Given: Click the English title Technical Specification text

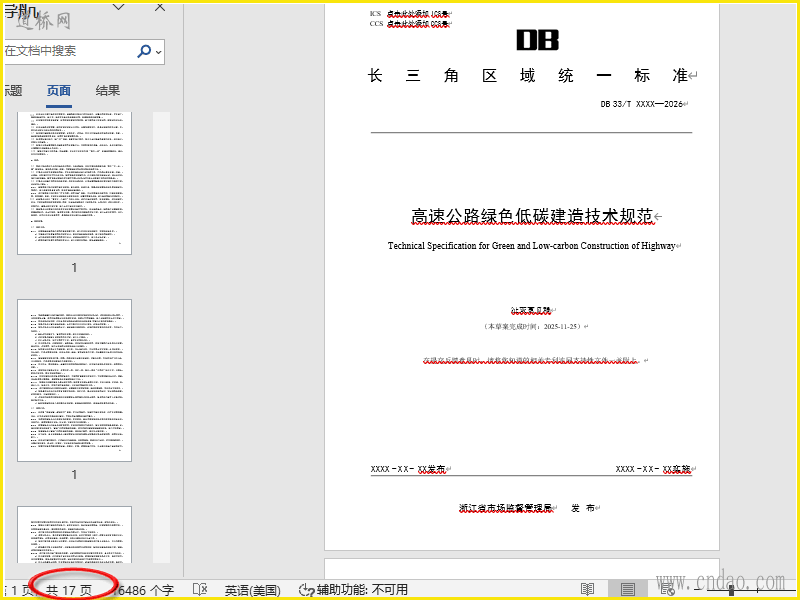Looking at the screenshot, I should click(x=532, y=245).
